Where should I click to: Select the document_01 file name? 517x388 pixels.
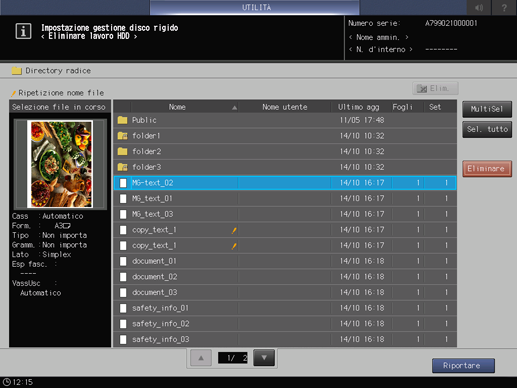154,261
